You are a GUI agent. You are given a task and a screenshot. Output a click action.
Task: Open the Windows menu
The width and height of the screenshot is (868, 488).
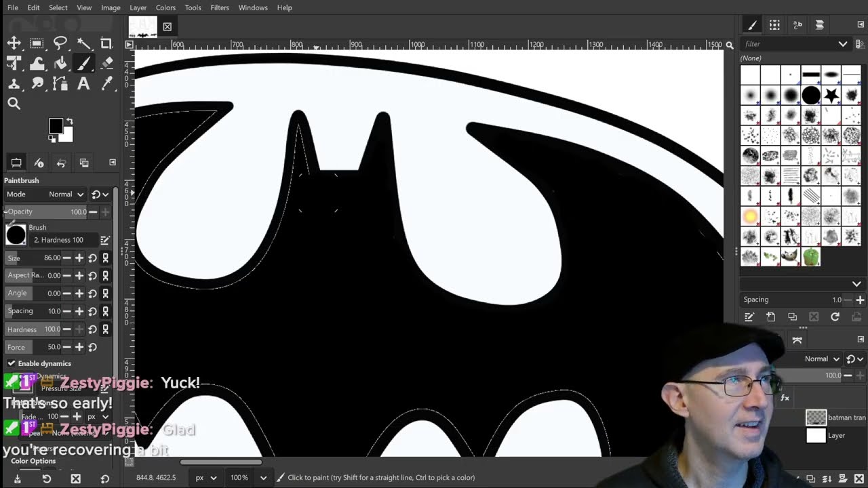coord(252,7)
